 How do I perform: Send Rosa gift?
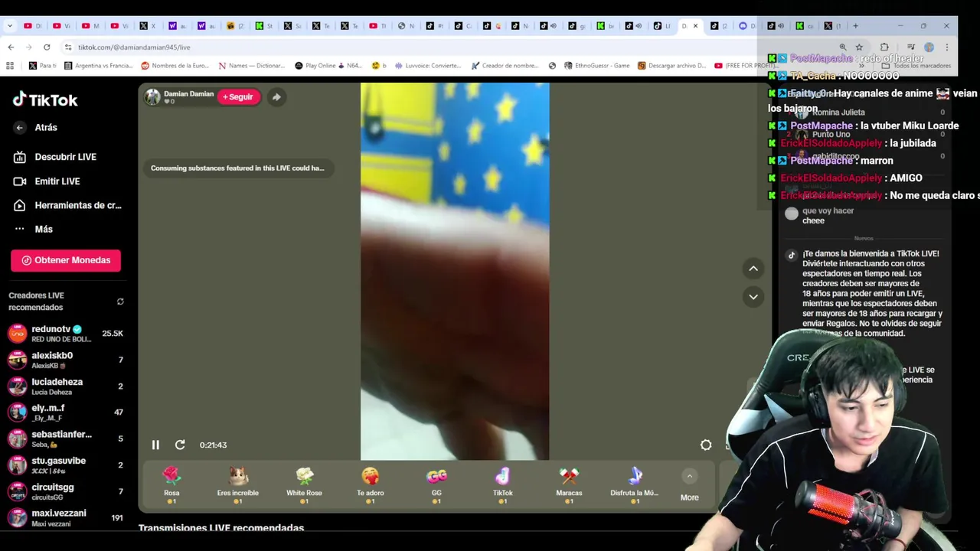[x=171, y=484]
